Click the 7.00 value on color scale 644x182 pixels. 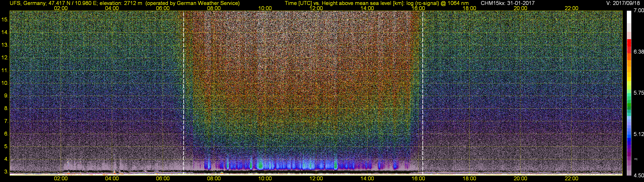[x=639, y=10]
